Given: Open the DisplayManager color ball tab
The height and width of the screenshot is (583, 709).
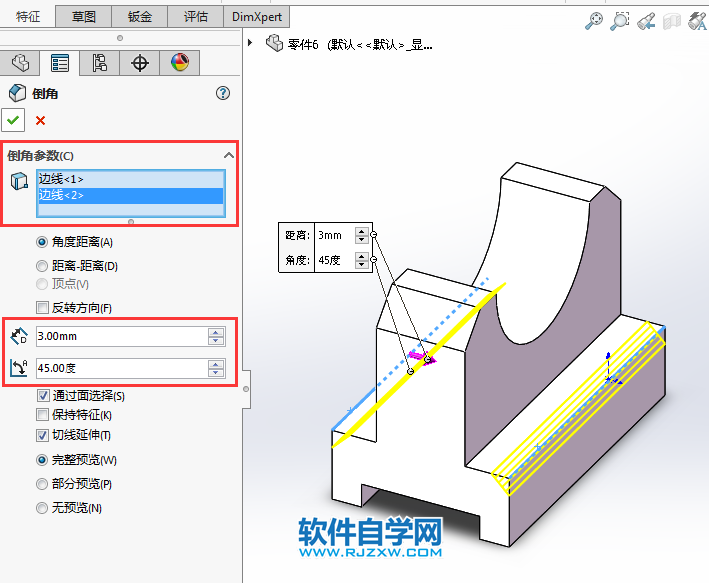Looking at the screenshot, I should [x=180, y=63].
